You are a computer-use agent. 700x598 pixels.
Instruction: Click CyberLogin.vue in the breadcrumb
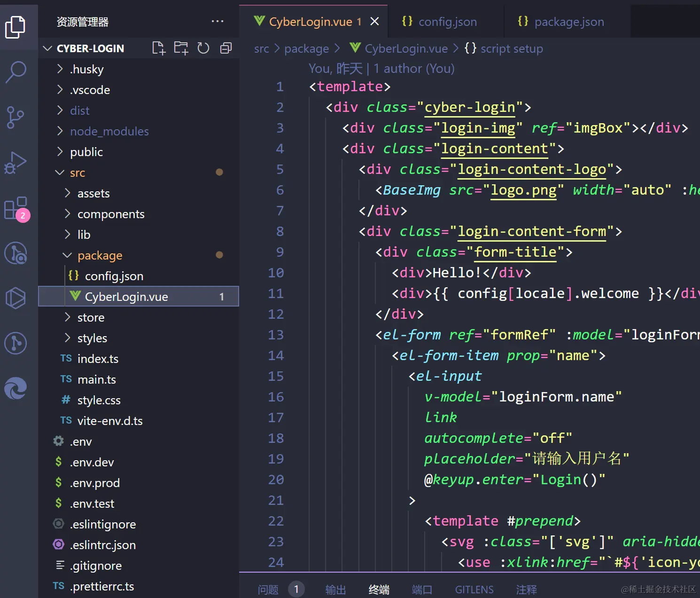coord(398,48)
